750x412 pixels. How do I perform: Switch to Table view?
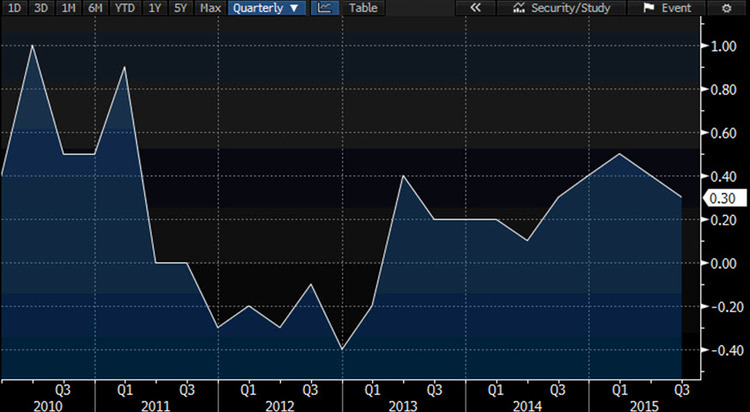point(363,8)
